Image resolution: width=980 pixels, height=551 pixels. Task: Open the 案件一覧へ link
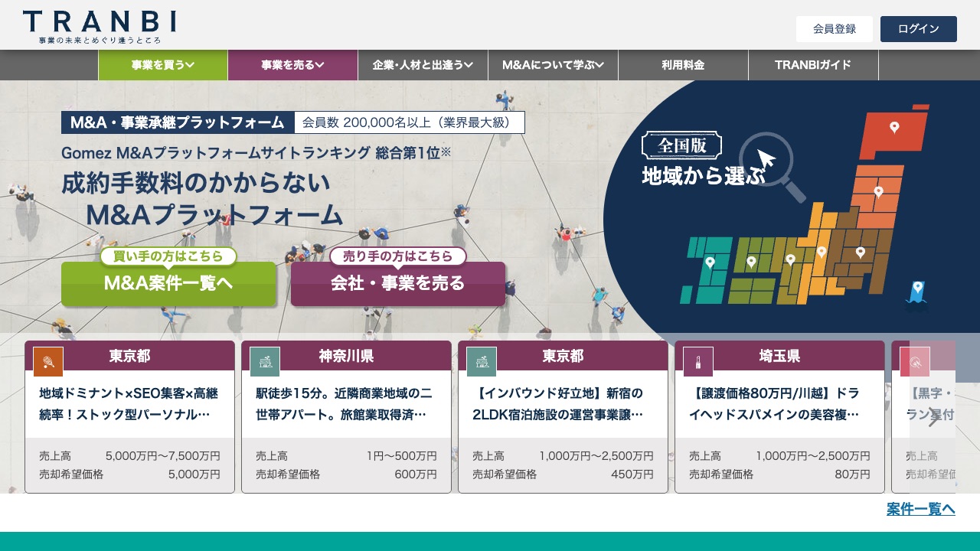tap(921, 509)
